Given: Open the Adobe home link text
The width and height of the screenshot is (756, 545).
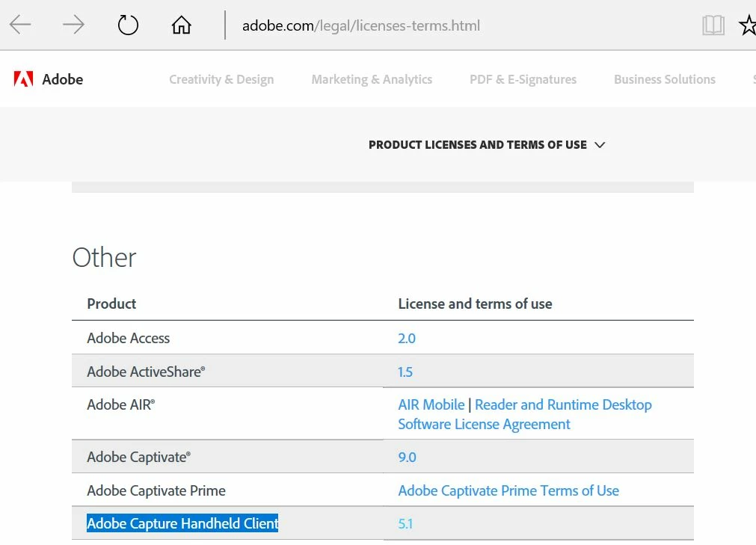Looking at the screenshot, I should [63, 79].
